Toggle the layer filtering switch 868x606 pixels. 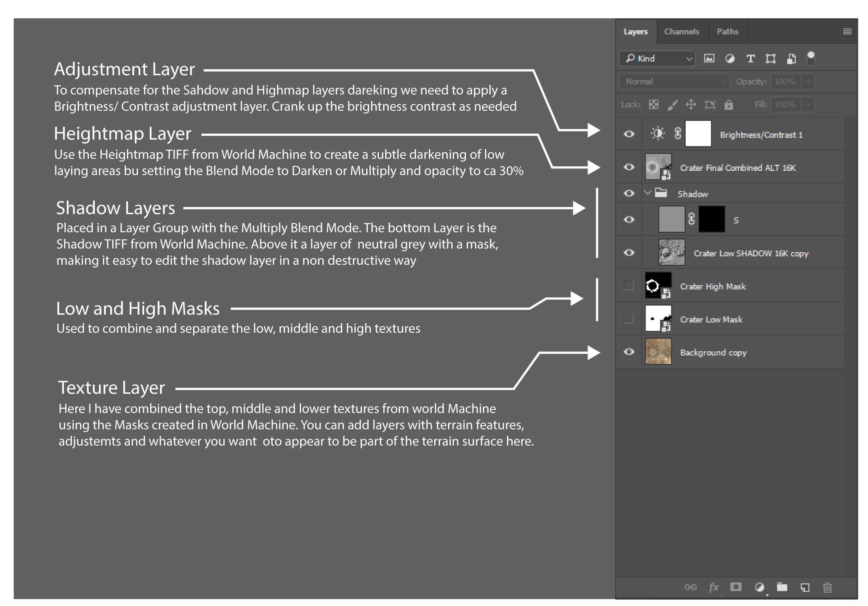click(x=811, y=58)
